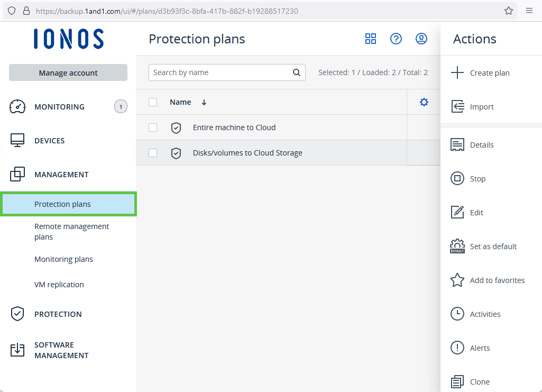Select VM replication in sidebar
Viewport: 542px width, 392px height.
(59, 285)
